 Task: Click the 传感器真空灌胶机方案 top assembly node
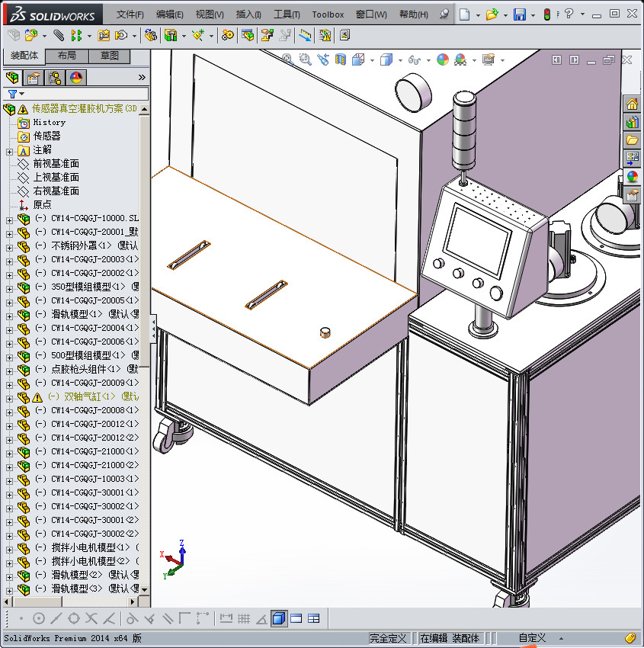tap(85, 109)
